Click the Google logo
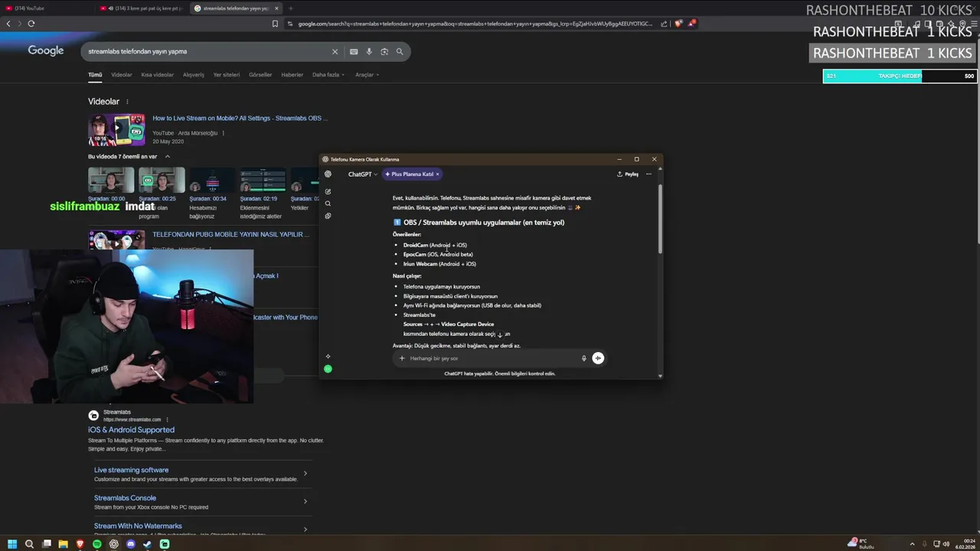 point(46,51)
